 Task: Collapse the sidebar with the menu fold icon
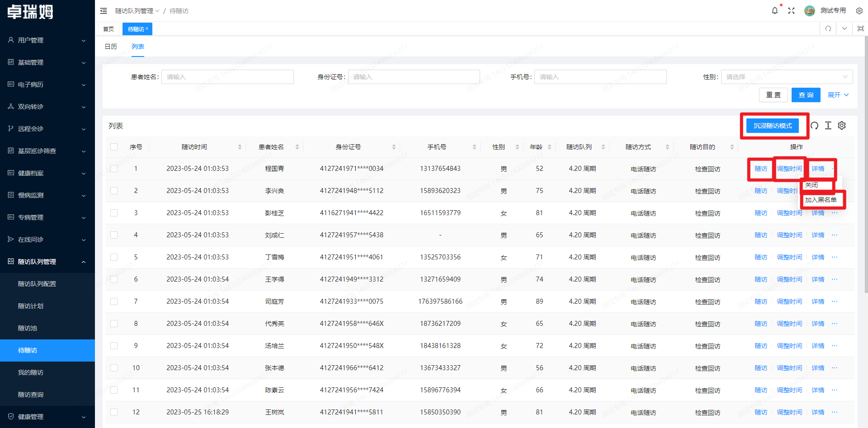click(x=104, y=11)
